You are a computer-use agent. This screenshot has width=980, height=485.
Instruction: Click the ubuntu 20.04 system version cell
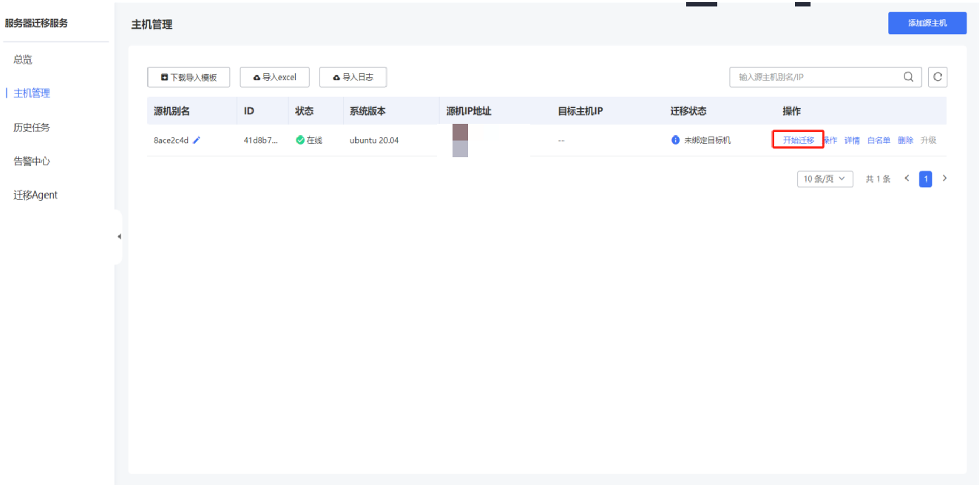pyautogui.click(x=374, y=140)
